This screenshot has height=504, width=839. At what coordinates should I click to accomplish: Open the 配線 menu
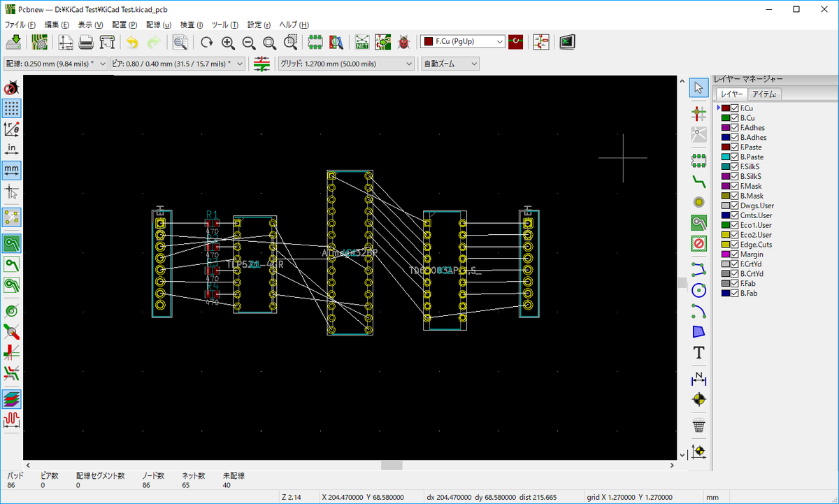click(x=159, y=24)
